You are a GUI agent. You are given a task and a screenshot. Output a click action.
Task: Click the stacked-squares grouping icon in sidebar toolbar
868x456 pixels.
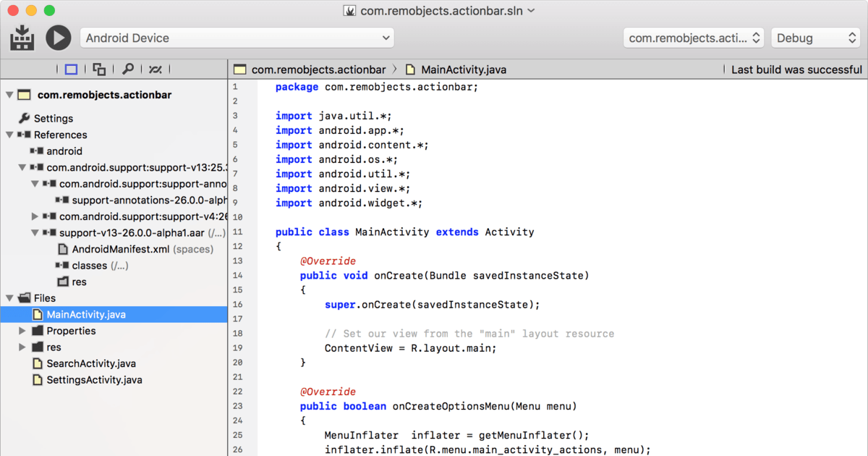click(x=98, y=69)
